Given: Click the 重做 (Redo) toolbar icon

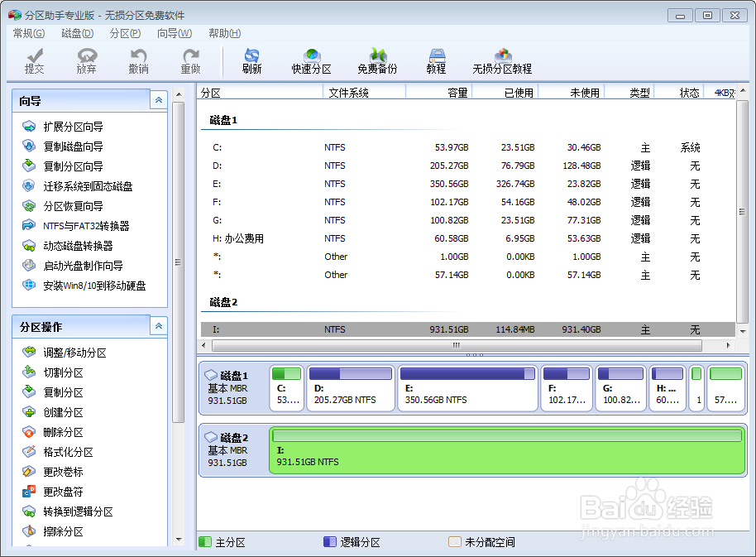Looking at the screenshot, I should pyautogui.click(x=190, y=61).
